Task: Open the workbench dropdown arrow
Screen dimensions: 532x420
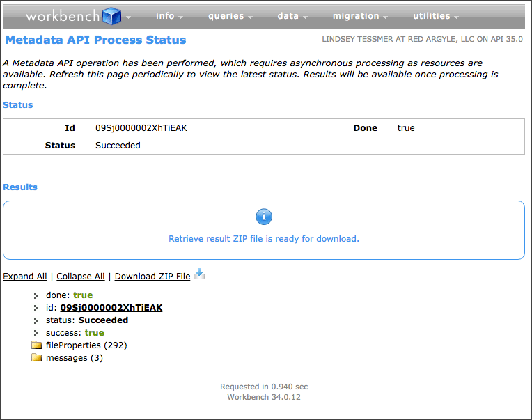Action: click(x=128, y=17)
